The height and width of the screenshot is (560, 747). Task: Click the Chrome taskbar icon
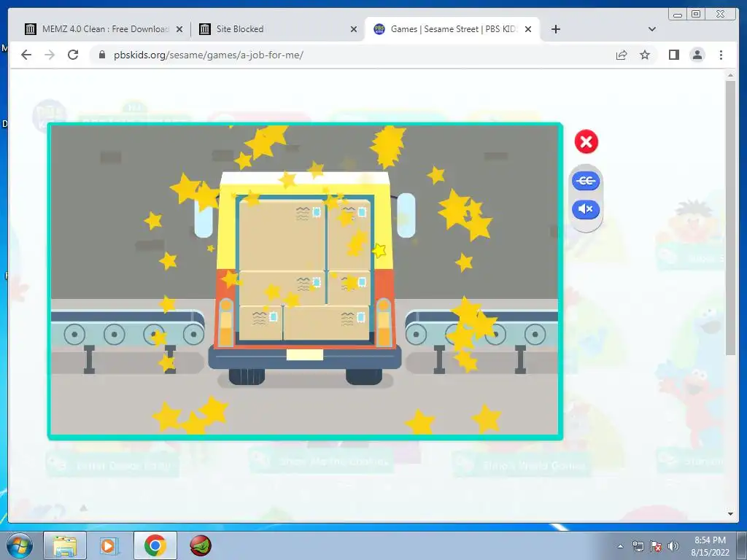(155, 545)
